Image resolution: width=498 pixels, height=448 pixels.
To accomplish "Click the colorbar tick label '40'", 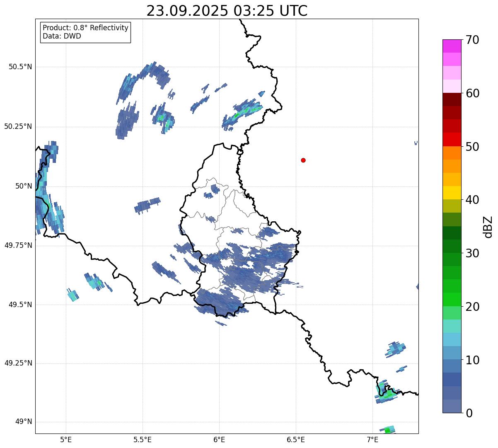I will pyautogui.click(x=472, y=200).
